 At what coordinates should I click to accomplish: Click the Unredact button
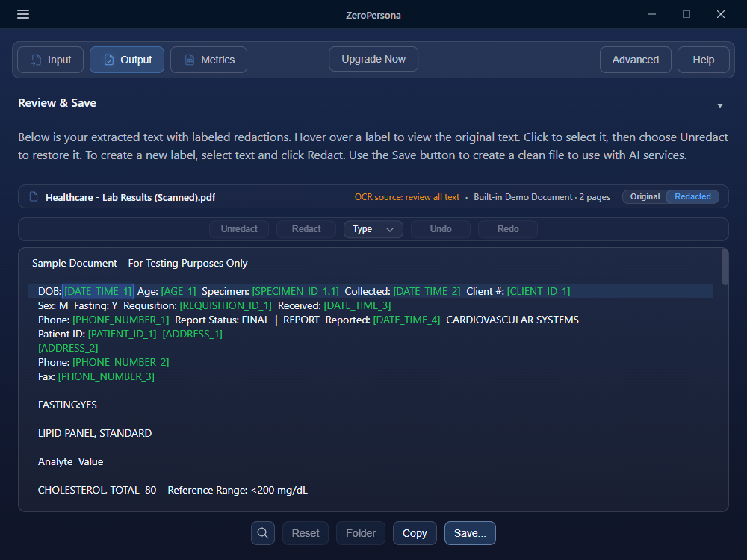pyautogui.click(x=239, y=229)
